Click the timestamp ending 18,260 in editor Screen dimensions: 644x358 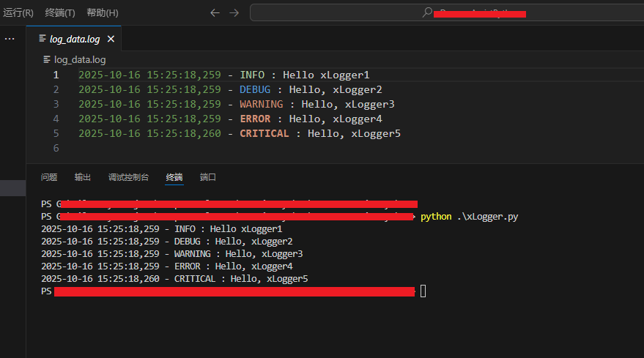(x=149, y=133)
